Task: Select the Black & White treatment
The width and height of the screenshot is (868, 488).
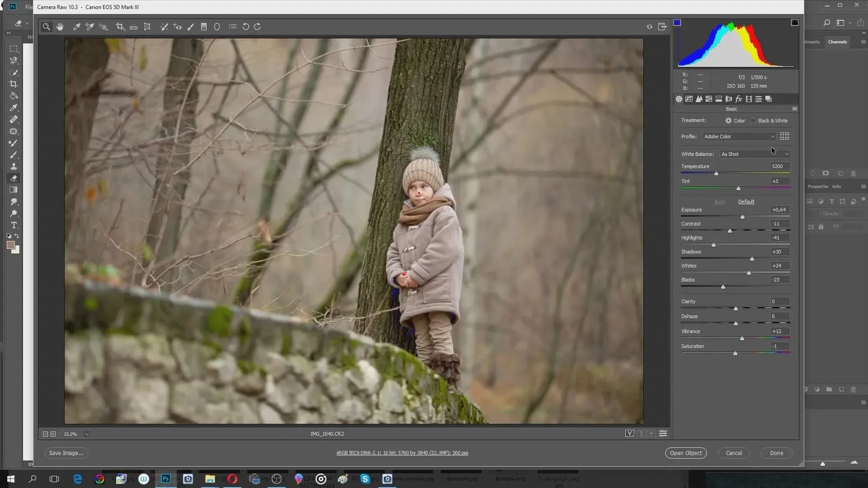Action: (753, 121)
